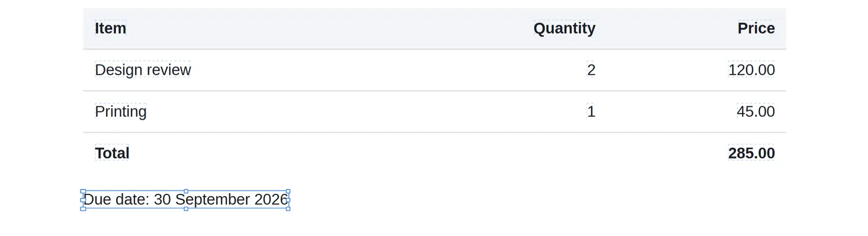Screen dimensions: 868x236
Task: Grab the bottom-right handle of the due date box
Action: pyautogui.click(x=288, y=209)
